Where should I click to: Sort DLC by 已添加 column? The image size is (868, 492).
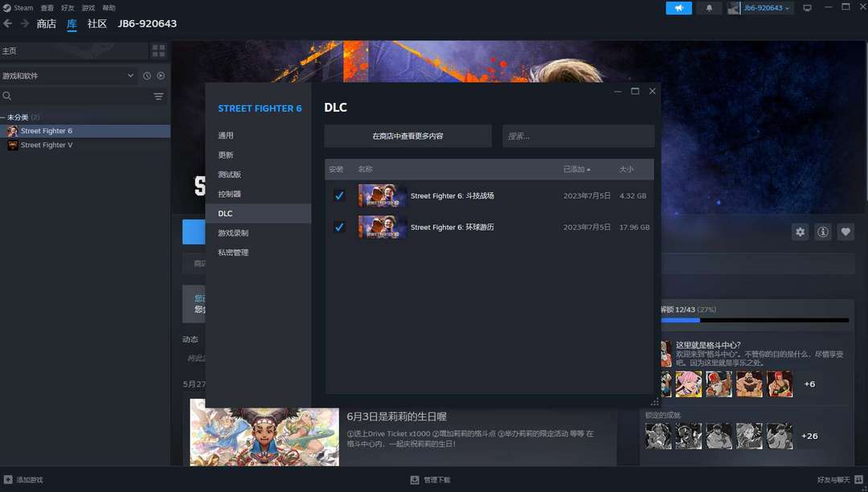576,170
